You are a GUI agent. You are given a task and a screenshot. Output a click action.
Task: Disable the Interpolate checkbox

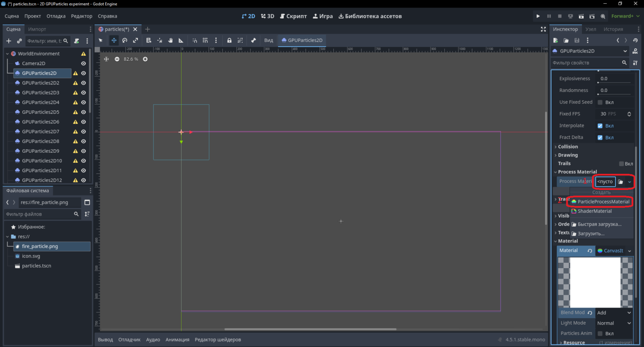(600, 126)
